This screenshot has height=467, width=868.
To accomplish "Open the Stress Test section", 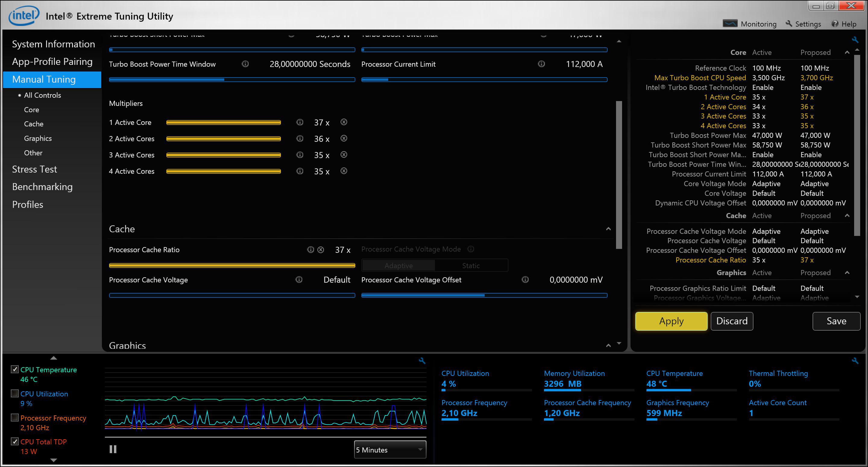I will (34, 169).
